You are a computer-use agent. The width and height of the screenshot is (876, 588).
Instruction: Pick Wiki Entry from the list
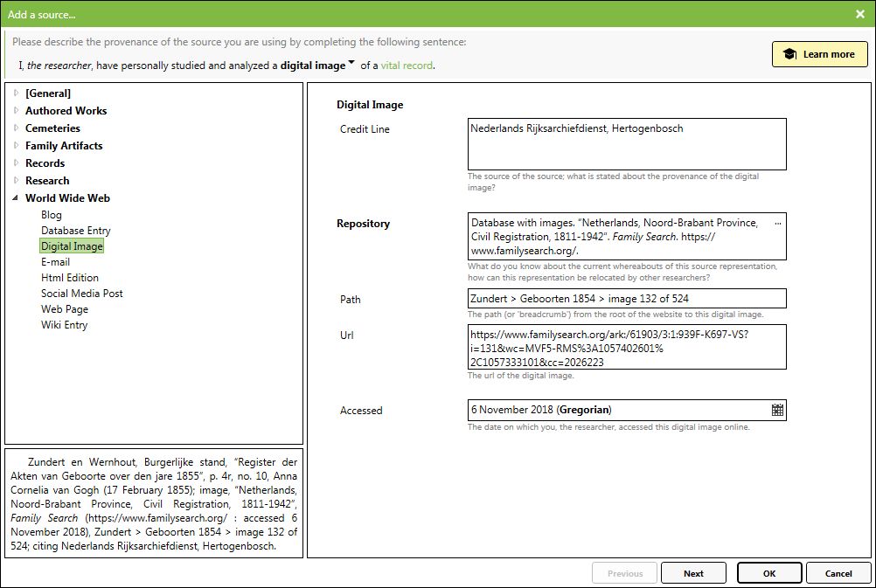coord(64,325)
